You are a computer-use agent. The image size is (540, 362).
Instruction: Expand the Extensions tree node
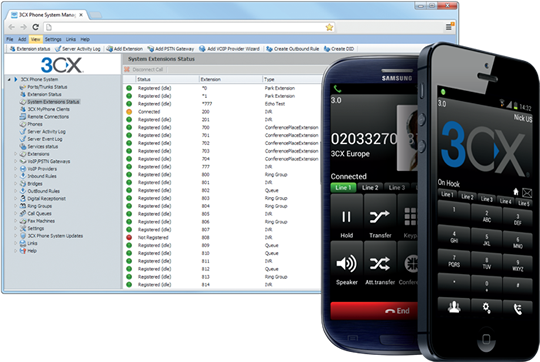point(15,154)
